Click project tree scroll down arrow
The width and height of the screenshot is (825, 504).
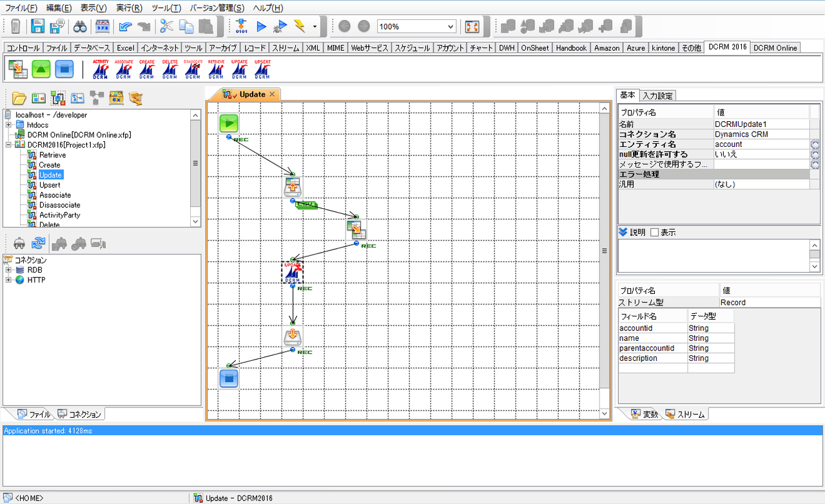point(196,221)
